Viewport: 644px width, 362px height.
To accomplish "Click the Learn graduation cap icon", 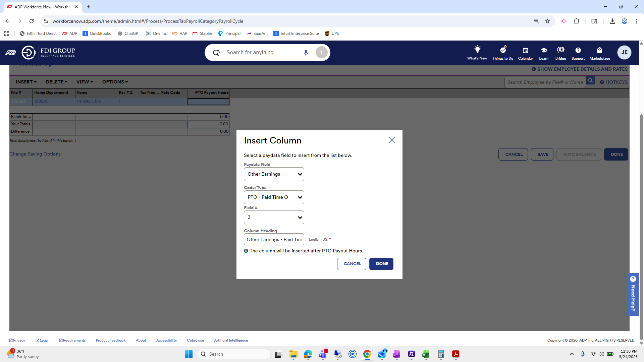I will (x=544, y=50).
